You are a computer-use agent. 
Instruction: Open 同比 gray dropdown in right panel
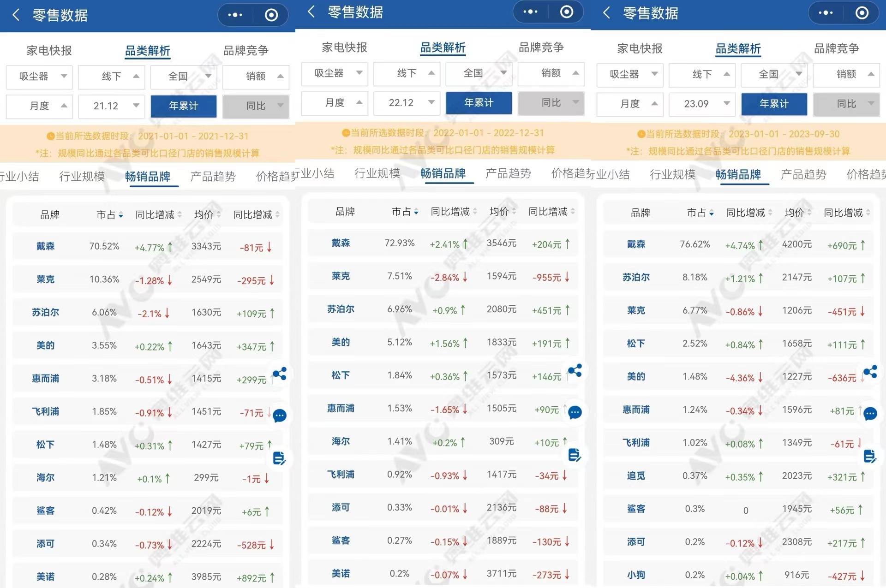(x=846, y=104)
